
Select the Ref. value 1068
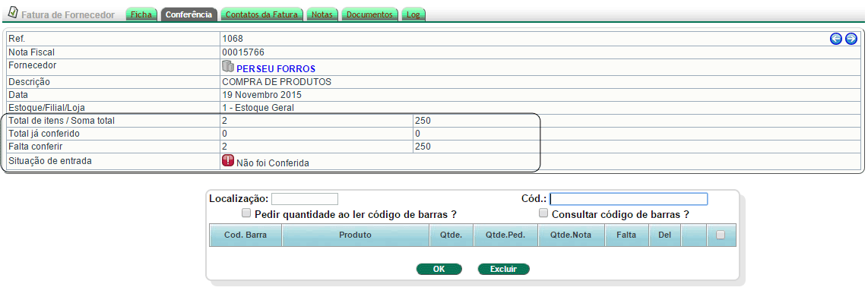pos(232,39)
